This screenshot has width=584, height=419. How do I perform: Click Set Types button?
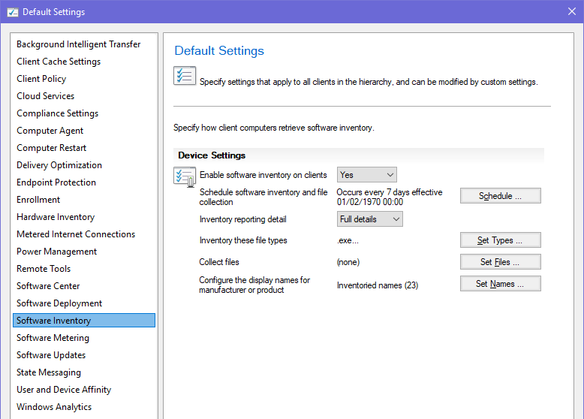pyautogui.click(x=500, y=240)
